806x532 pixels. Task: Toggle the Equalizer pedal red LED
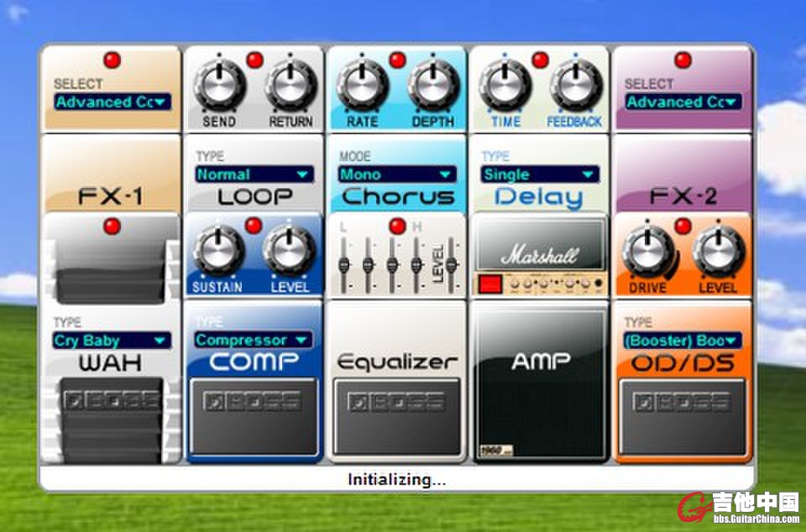pyautogui.click(x=397, y=226)
